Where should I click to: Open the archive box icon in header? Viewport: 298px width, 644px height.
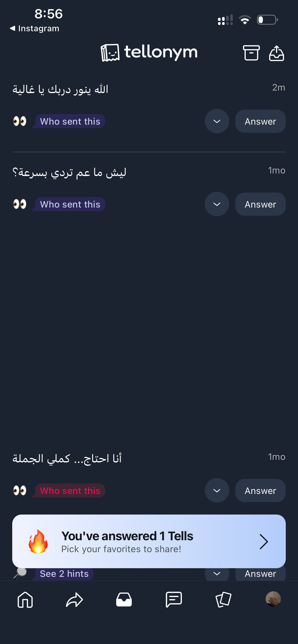[x=251, y=53]
